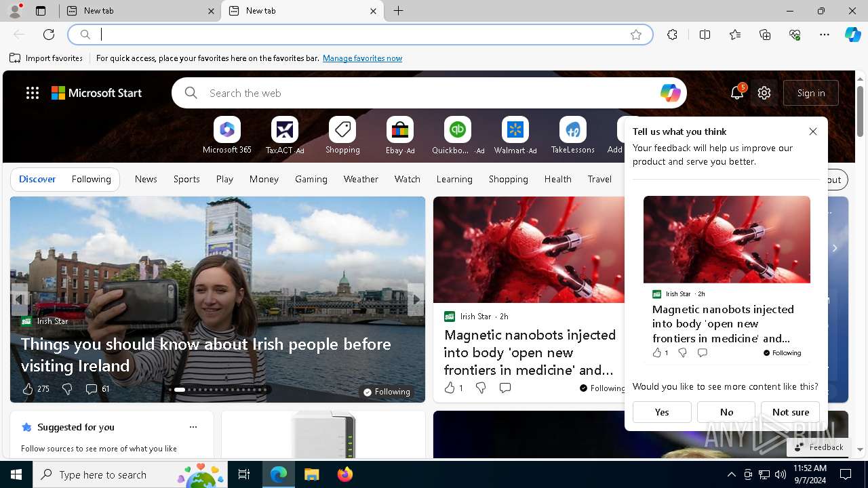Answer Yes to more content question

coord(662,412)
